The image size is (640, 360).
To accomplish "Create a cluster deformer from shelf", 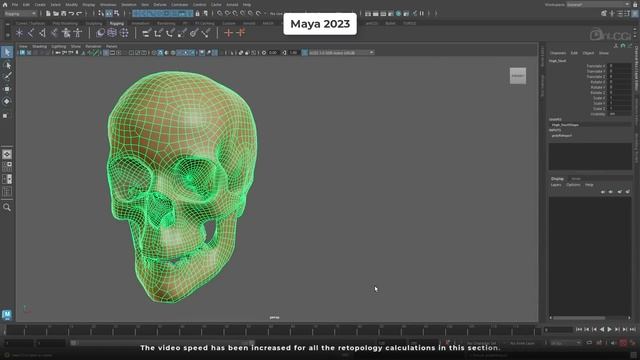I will tap(124, 33).
